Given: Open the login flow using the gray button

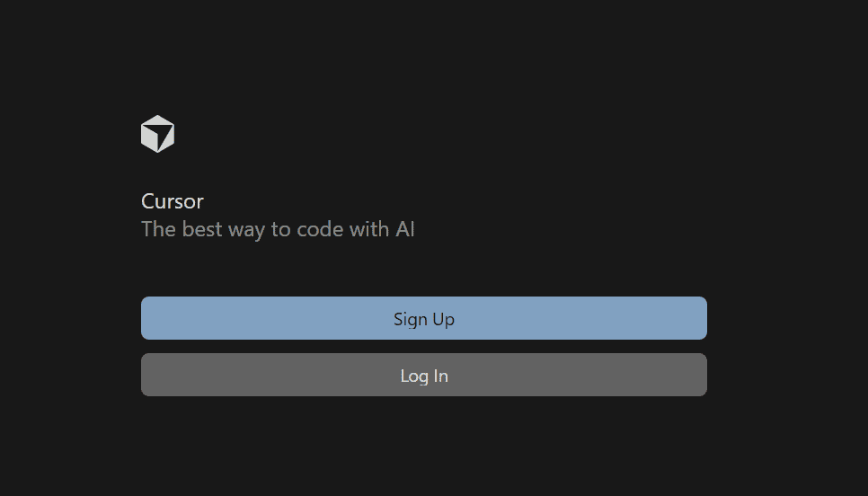Looking at the screenshot, I should click(423, 375).
